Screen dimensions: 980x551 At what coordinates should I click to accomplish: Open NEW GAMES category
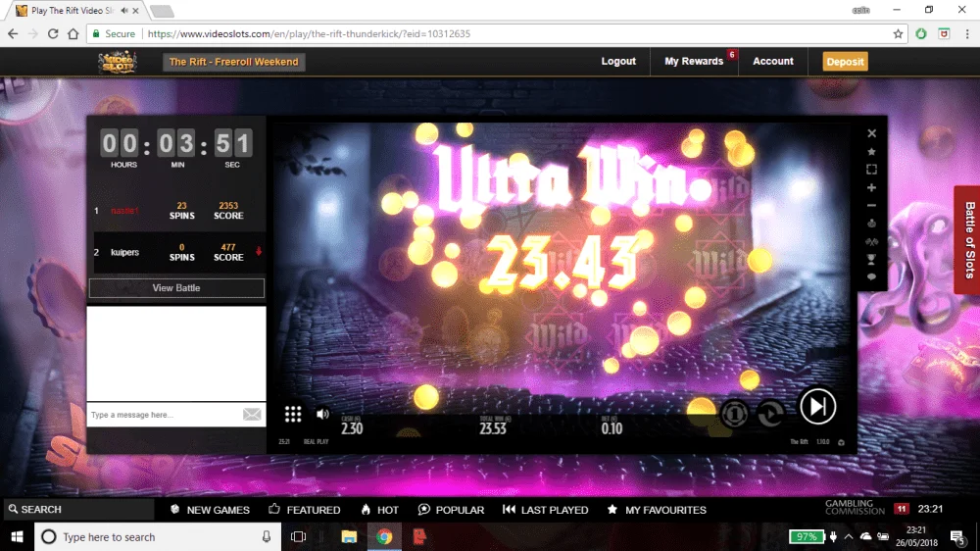tap(210, 510)
